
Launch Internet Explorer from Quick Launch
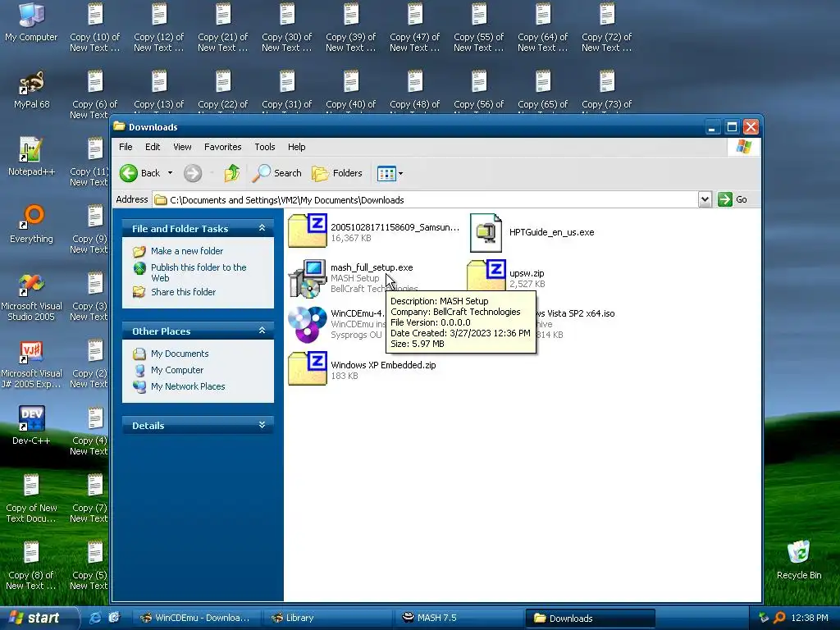[x=95, y=618]
